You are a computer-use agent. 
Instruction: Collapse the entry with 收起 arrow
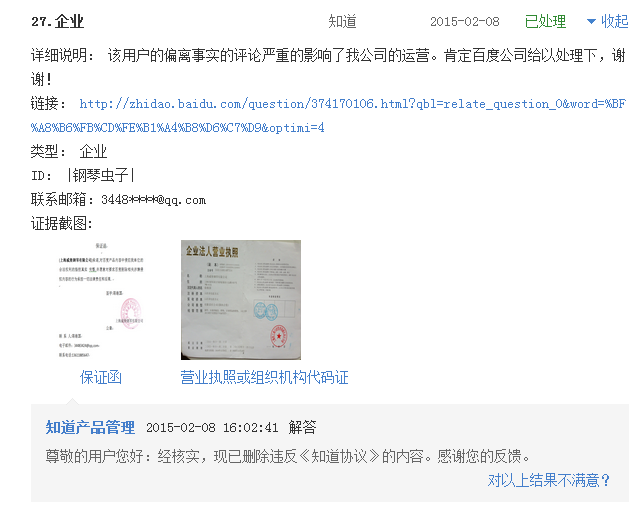click(591, 21)
